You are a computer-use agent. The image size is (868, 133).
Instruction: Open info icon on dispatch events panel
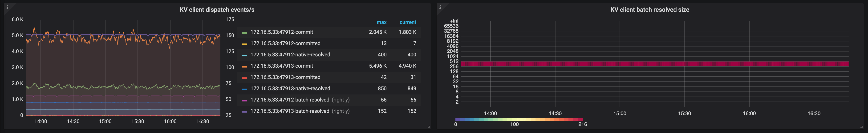pos(7,7)
